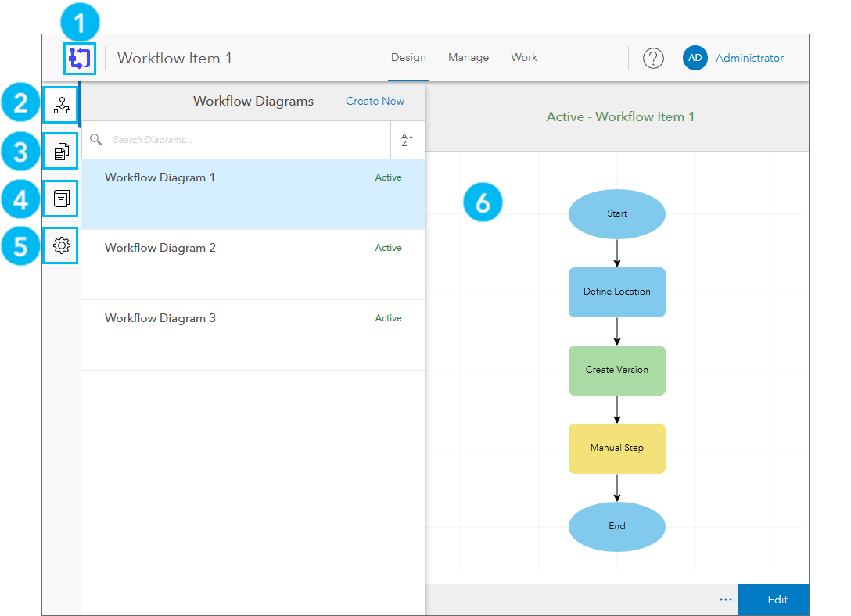Image resolution: width=851 pixels, height=616 pixels.
Task: Click the Workflow Manager app logo icon
Action: 81,58
